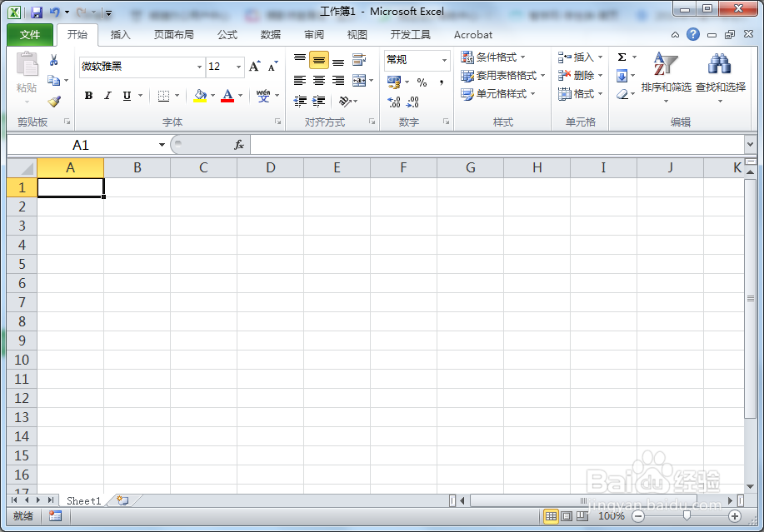Toggle bold formatting
Viewport: 764px width, 532px height.
click(88, 96)
